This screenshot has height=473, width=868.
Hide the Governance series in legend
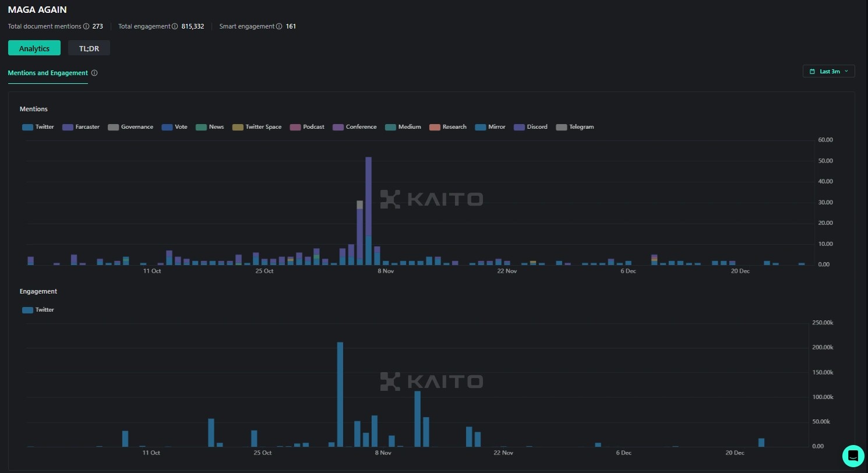click(130, 127)
